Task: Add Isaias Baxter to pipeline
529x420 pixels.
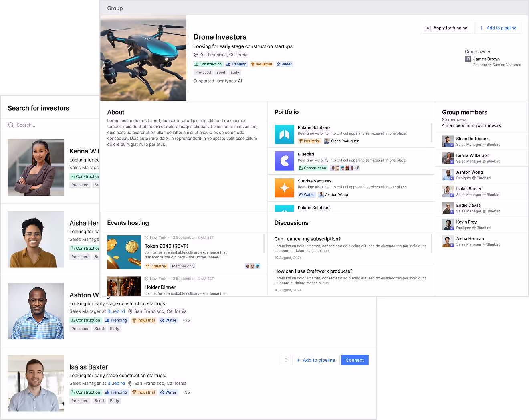Action: point(316,360)
